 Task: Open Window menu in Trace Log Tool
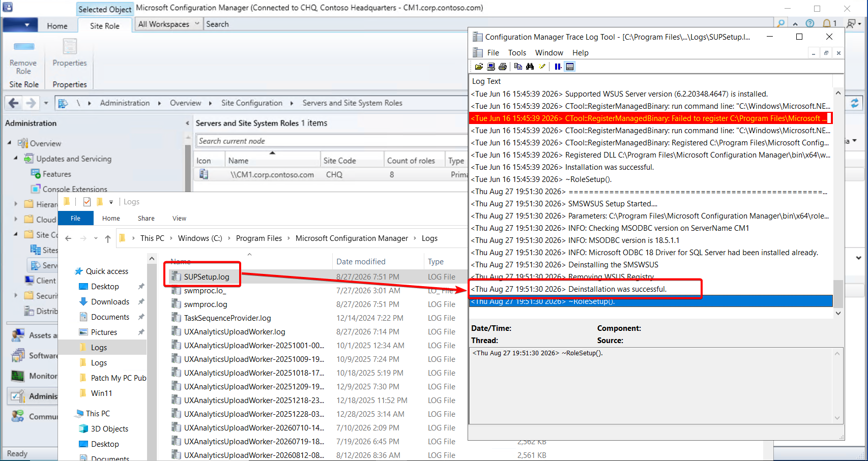point(549,53)
